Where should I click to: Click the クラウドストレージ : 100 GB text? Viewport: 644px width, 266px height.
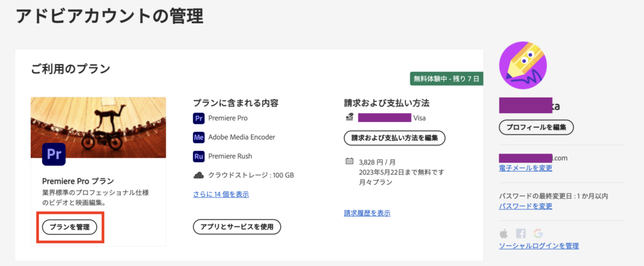251,175
